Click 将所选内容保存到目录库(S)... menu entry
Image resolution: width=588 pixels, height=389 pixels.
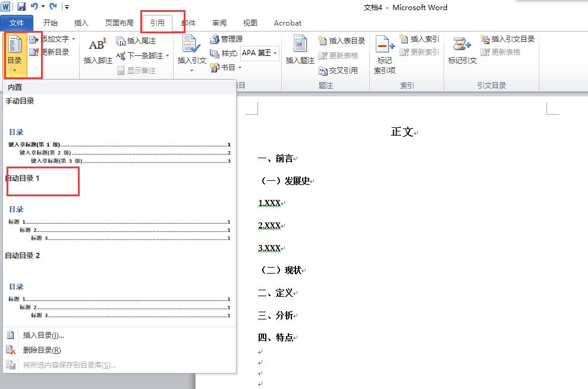(x=120, y=365)
